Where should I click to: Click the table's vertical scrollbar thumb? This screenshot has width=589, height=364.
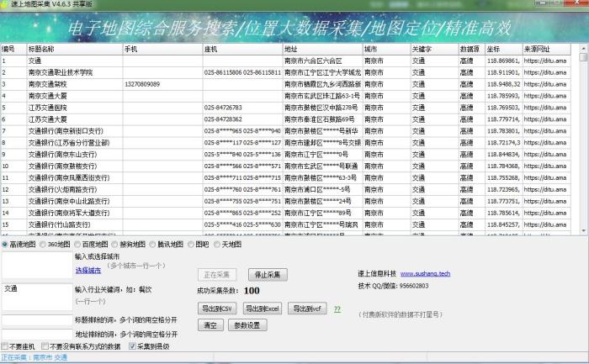pyautogui.click(x=583, y=57)
